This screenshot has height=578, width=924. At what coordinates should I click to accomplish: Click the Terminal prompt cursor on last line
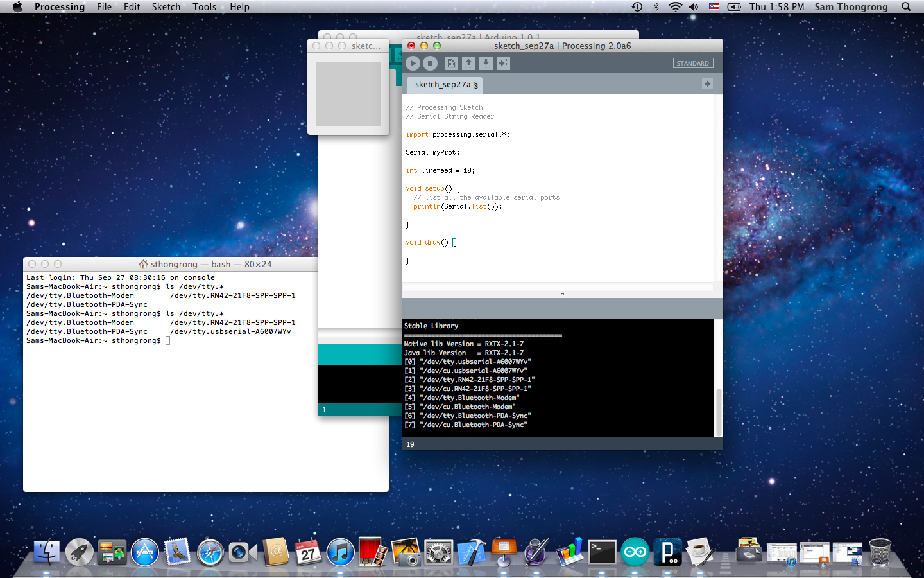168,340
